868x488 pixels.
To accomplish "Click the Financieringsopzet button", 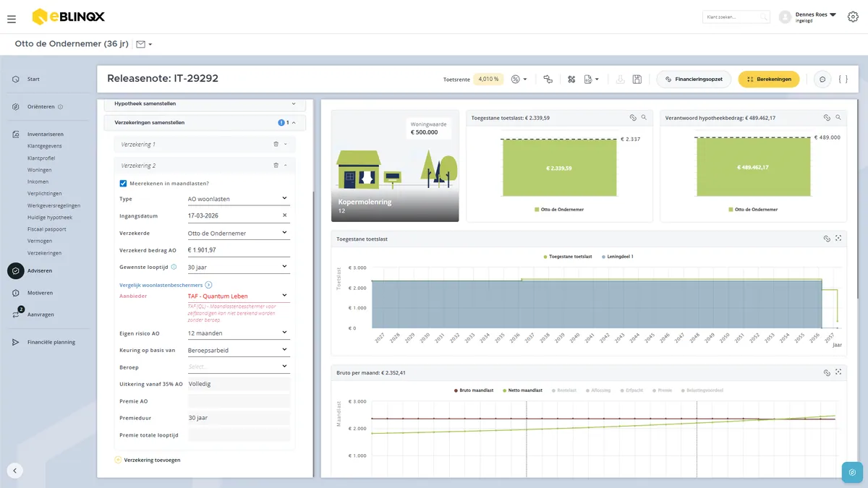I will (694, 79).
